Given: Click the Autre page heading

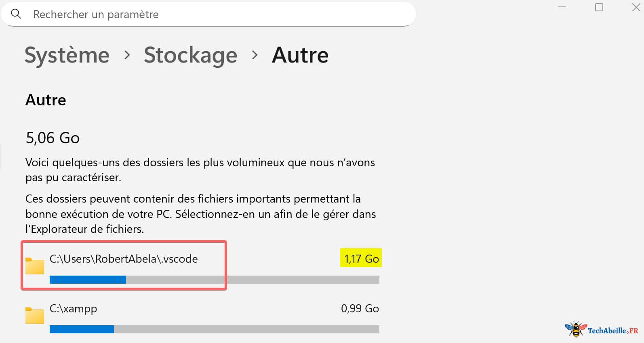Looking at the screenshot, I should point(45,100).
